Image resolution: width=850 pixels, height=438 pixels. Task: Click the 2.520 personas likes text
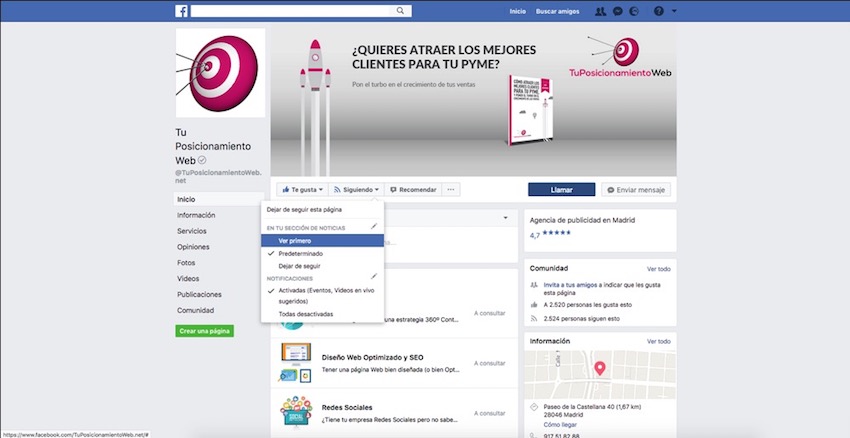pos(588,305)
